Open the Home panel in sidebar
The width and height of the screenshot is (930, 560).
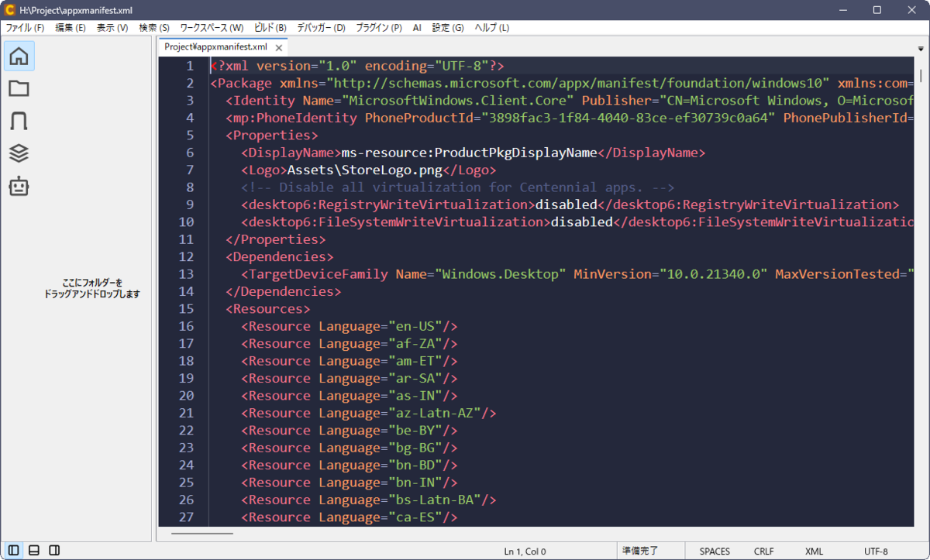19,57
